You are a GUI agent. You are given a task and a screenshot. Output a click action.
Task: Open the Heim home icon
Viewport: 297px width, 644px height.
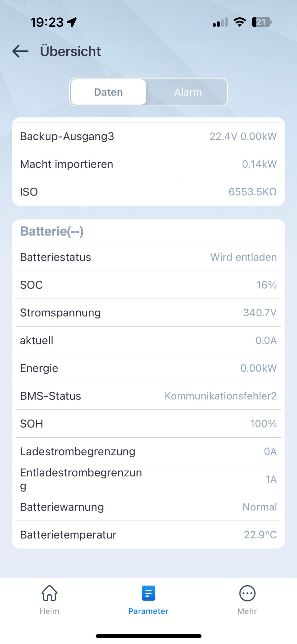coord(49,593)
